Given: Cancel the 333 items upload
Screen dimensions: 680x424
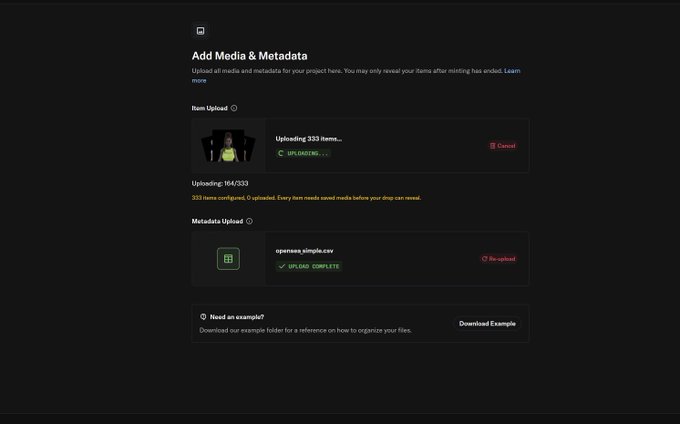Looking at the screenshot, I should pyautogui.click(x=503, y=146).
